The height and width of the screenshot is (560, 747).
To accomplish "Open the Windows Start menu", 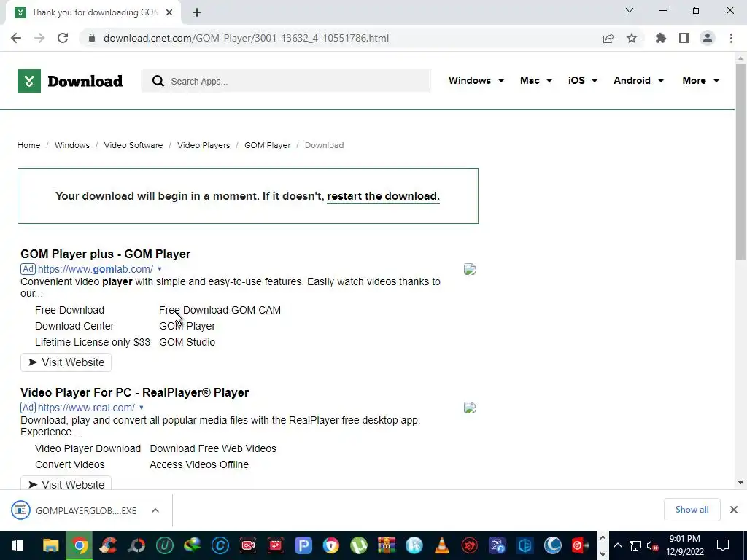I will click(18, 545).
